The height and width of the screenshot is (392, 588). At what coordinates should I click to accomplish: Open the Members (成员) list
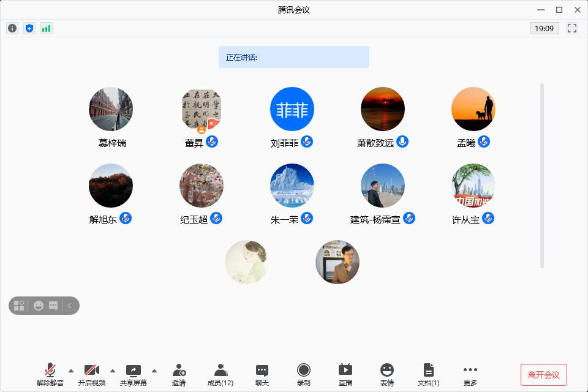[221, 374]
